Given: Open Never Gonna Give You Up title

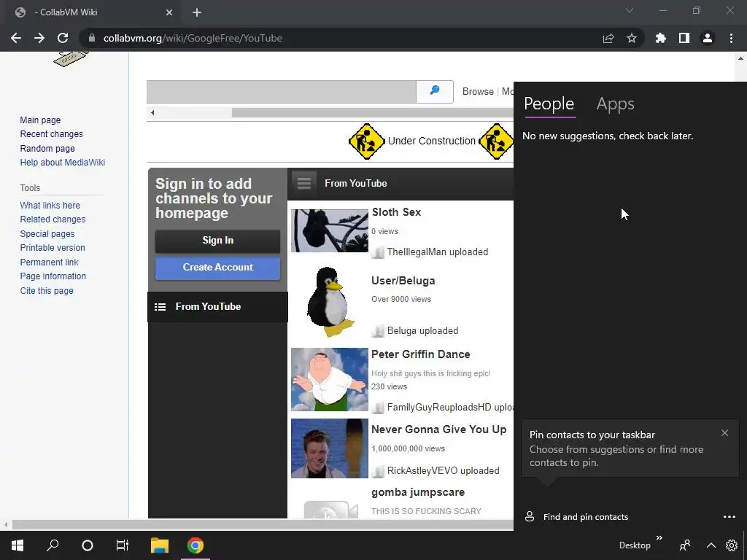Looking at the screenshot, I should click(x=438, y=429).
